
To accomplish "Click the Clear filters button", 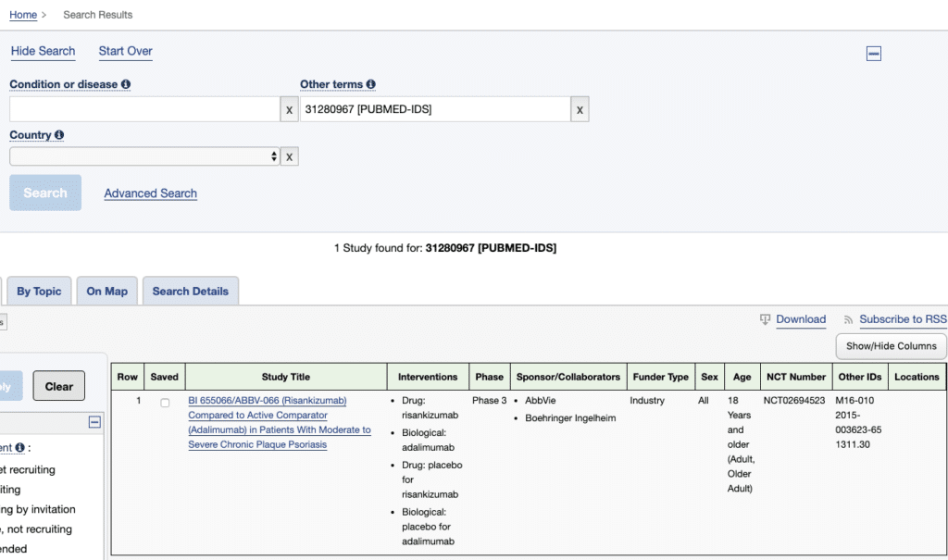I will coord(58,386).
